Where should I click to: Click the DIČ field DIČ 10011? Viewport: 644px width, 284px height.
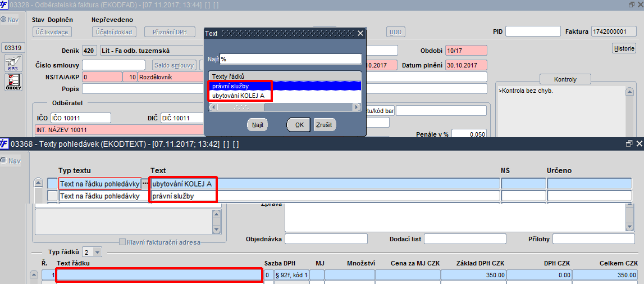182,118
